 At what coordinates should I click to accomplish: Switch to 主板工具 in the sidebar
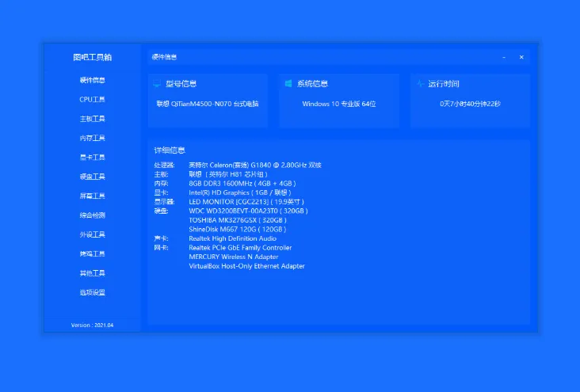click(92, 119)
